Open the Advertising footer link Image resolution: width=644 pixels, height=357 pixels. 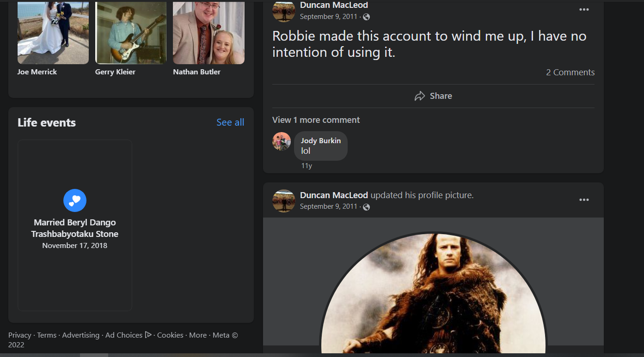[81, 335]
